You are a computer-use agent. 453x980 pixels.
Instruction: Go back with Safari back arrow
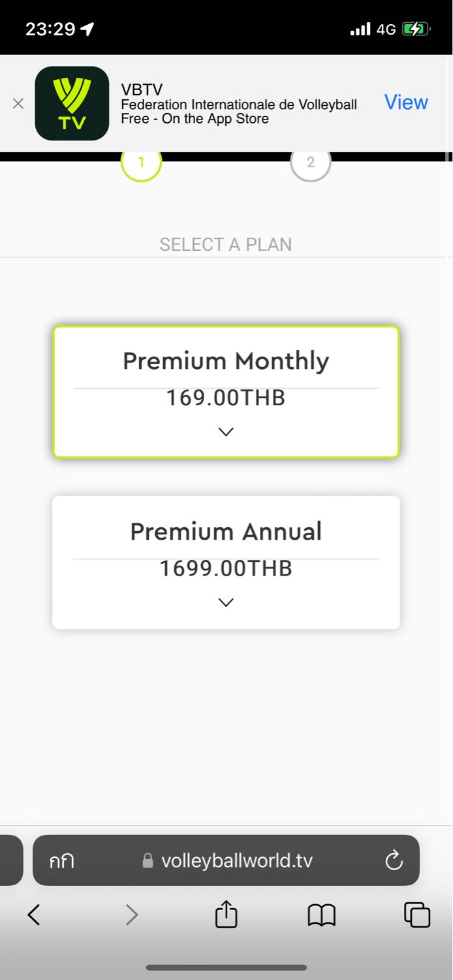[x=34, y=915]
